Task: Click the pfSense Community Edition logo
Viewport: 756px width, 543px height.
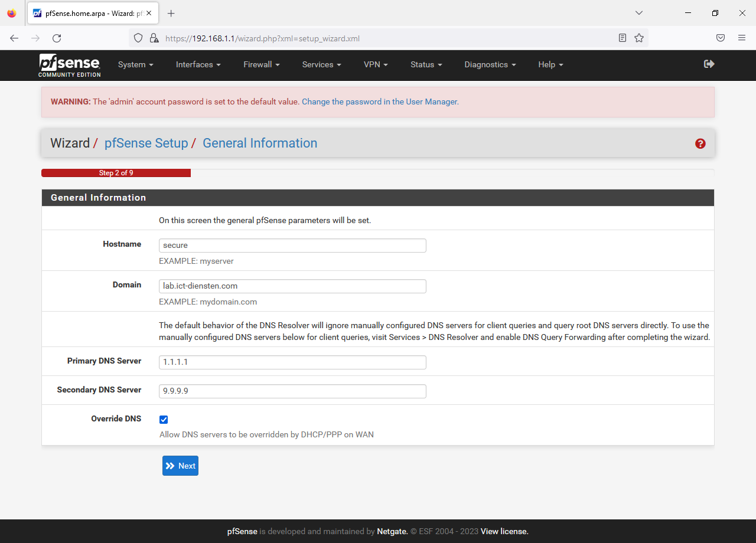Action: pos(70,65)
